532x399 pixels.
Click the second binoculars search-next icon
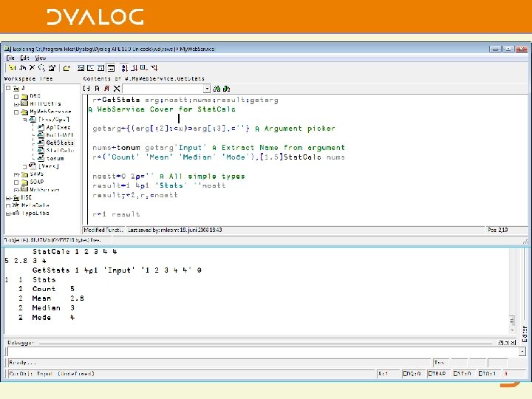coord(227,89)
